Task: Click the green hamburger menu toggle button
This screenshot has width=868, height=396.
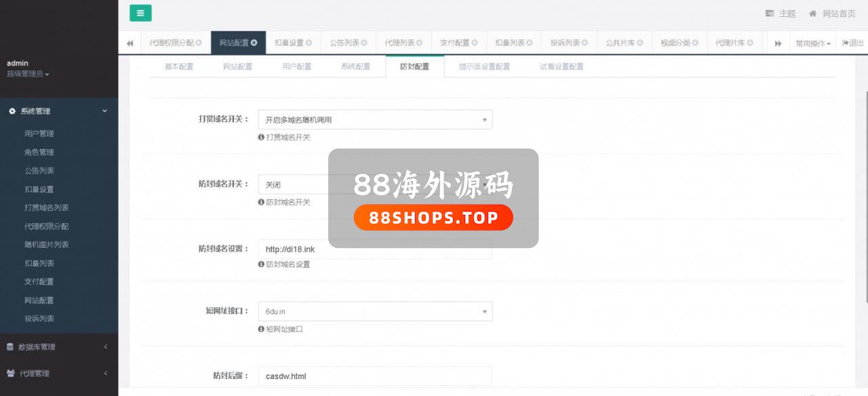Action: tap(140, 13)
